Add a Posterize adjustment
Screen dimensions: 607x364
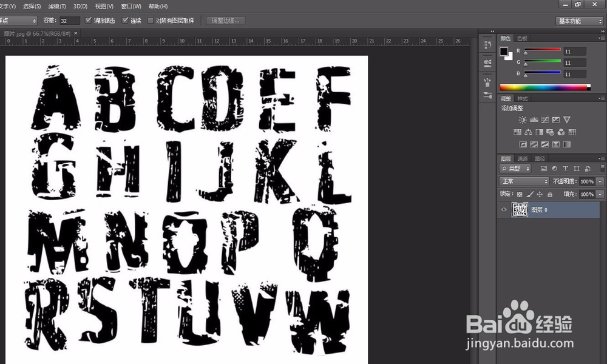[534, 144]
